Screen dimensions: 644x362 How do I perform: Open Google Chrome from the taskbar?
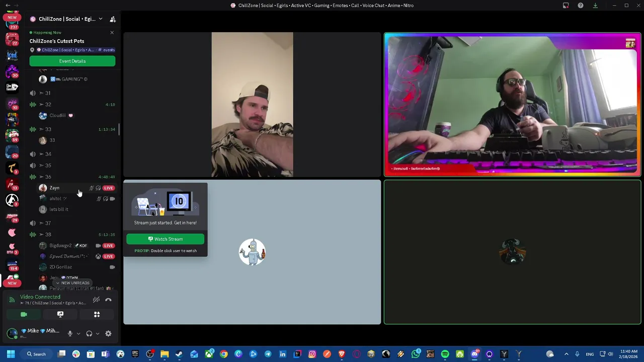pyautogui.click(x=223, y=354)
